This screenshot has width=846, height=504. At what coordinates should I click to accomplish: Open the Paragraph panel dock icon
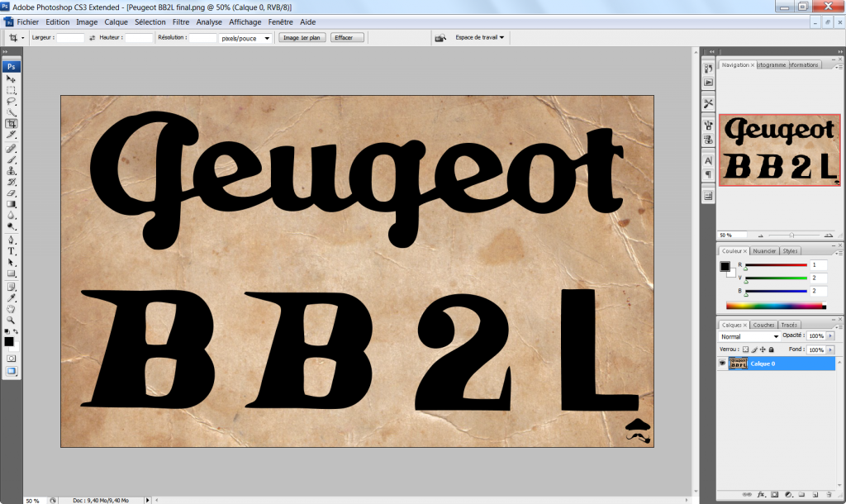(708, 174)
